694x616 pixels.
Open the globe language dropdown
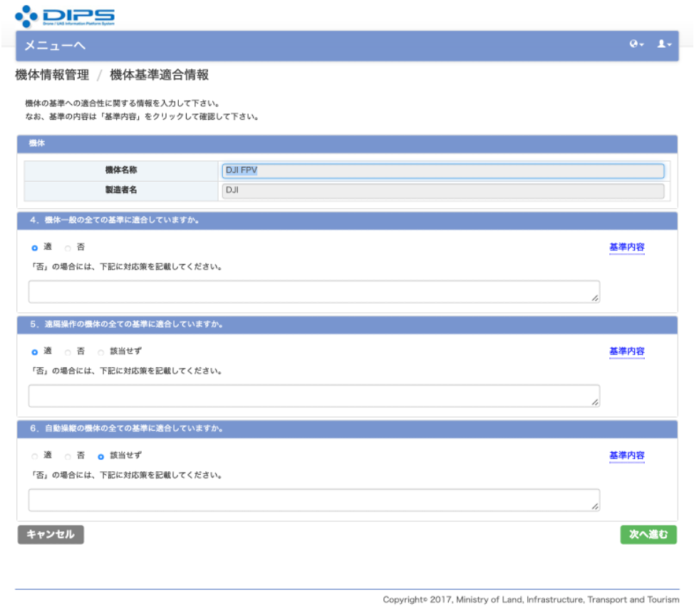point(636,44)
